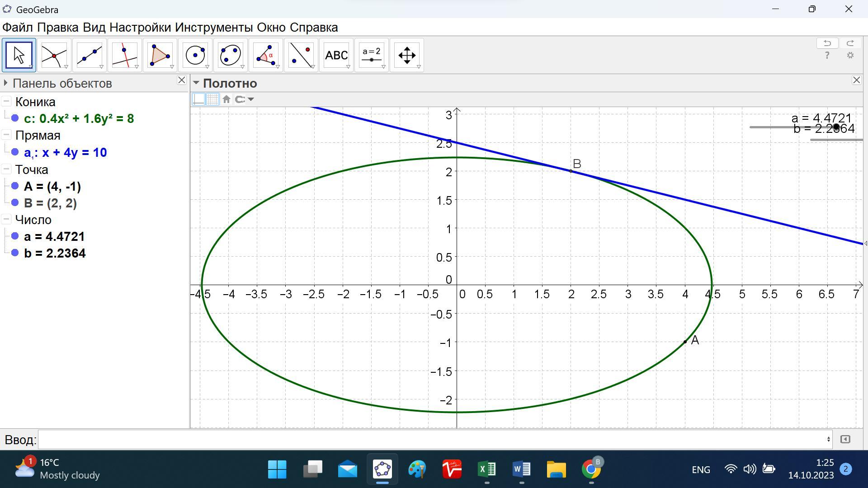
Task: Click the slider b track
Action: click(836, 140)
